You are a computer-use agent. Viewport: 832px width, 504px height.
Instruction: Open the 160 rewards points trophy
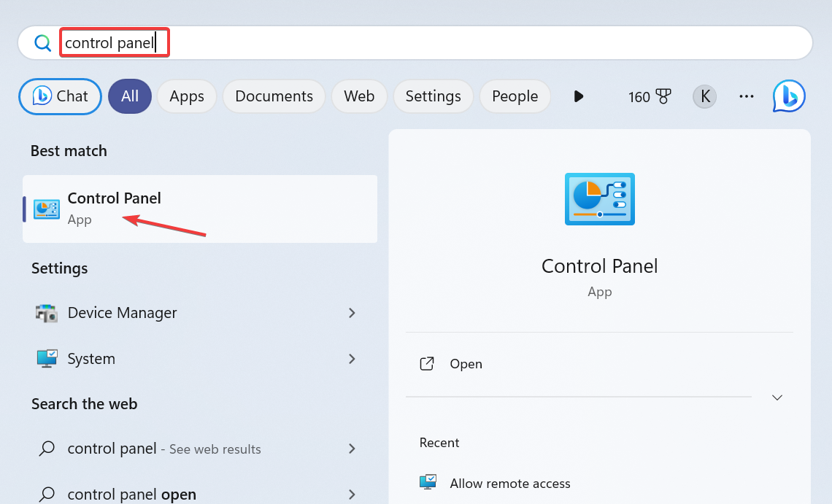click(650, 96)
